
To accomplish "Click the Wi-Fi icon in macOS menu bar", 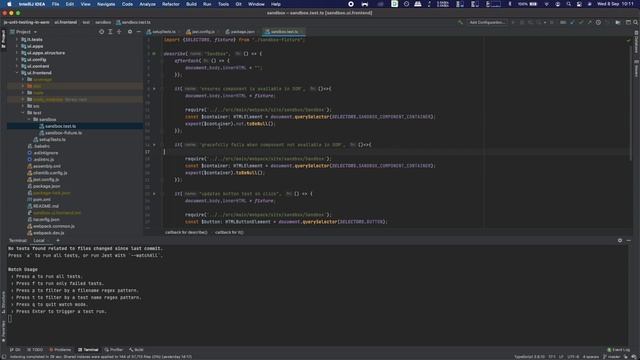I will [x=547, y=4].
